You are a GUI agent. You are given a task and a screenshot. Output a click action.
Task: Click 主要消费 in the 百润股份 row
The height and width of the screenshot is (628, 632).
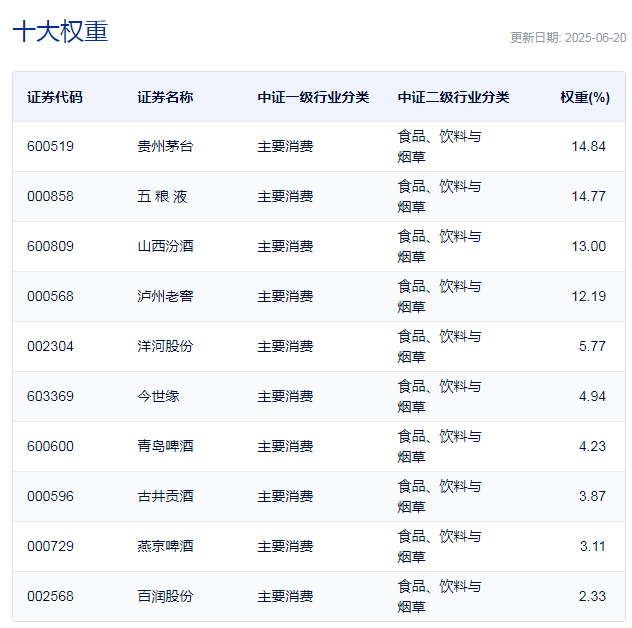click(x=285, y=596)
